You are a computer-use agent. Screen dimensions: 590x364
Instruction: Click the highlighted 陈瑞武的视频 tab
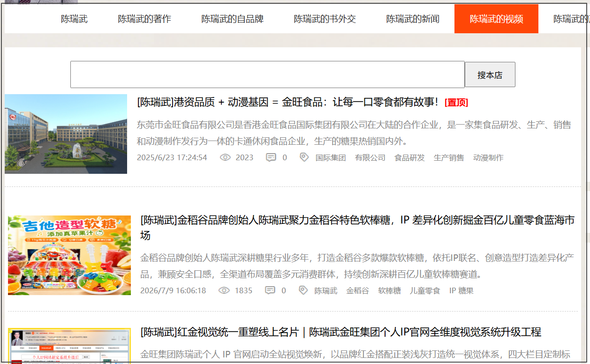(x=496, y=19)
